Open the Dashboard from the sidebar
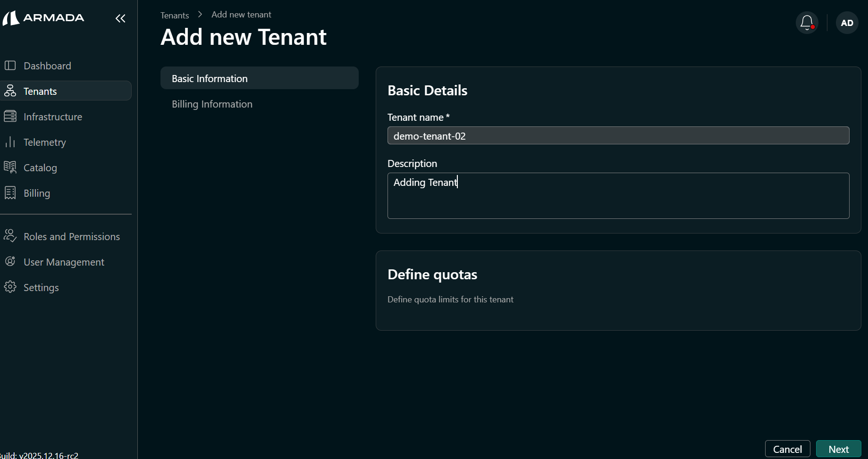The image size is (868, 459). [x=47, y=66]
